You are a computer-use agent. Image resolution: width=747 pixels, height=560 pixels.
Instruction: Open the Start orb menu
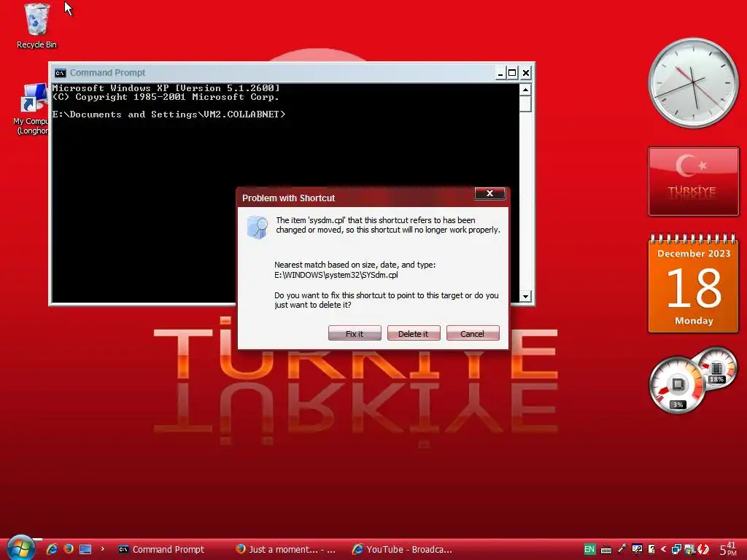tap(20, 548)
